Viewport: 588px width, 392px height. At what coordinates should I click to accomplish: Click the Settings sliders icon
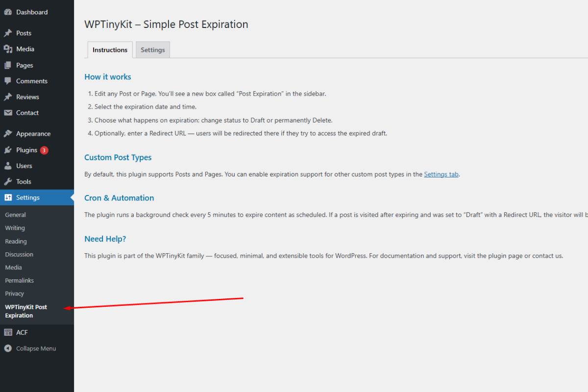[8, 197]
